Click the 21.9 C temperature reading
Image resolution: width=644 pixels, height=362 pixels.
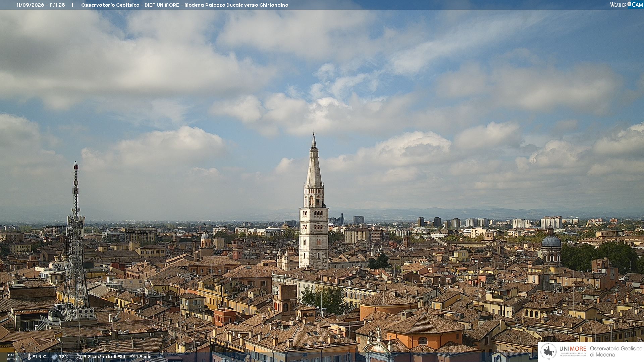click(x=39, y=357)
